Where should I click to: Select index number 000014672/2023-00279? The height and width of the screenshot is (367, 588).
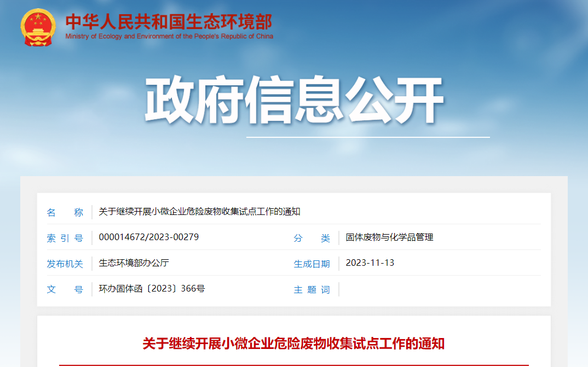click(x=148, y=237)
